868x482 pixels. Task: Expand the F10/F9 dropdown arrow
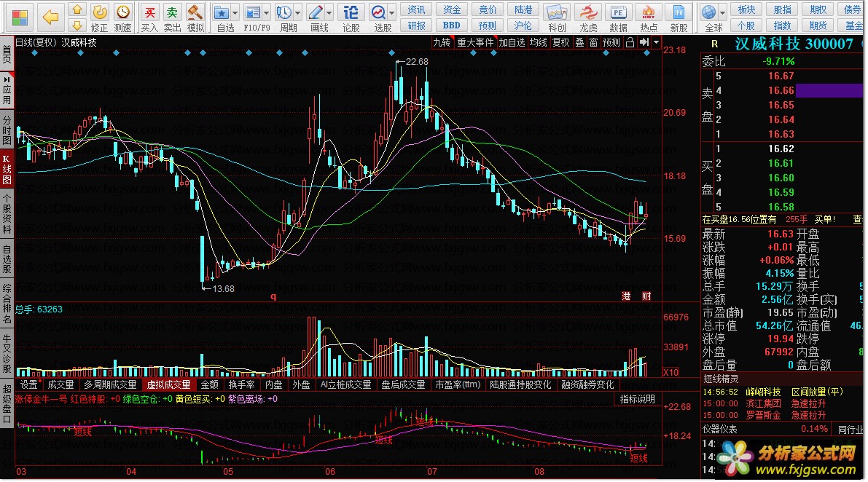click(267, 12)
